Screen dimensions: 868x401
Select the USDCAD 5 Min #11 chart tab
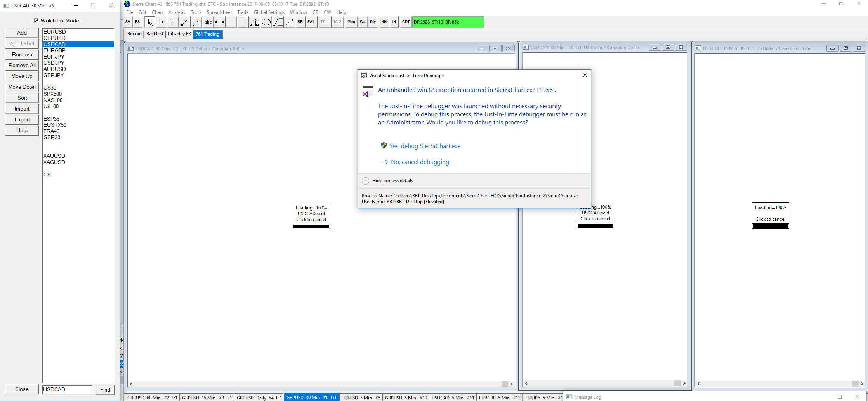click(453, 398)
